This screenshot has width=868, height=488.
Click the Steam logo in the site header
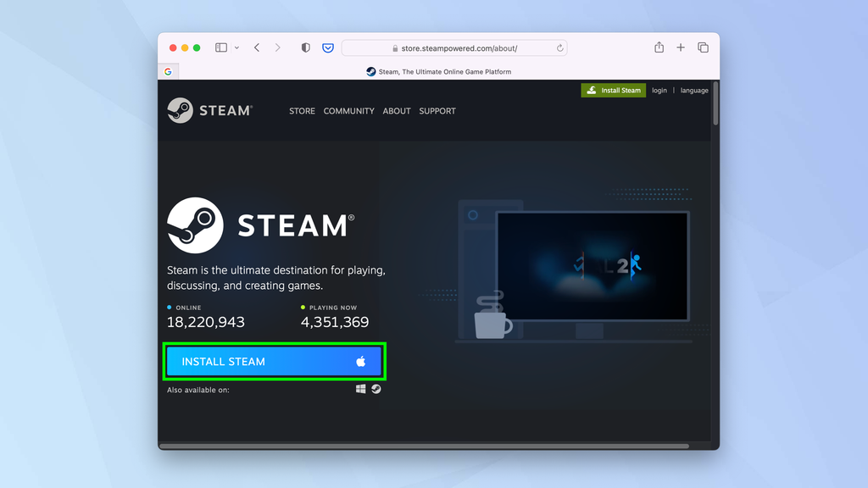tap(209, 110)
